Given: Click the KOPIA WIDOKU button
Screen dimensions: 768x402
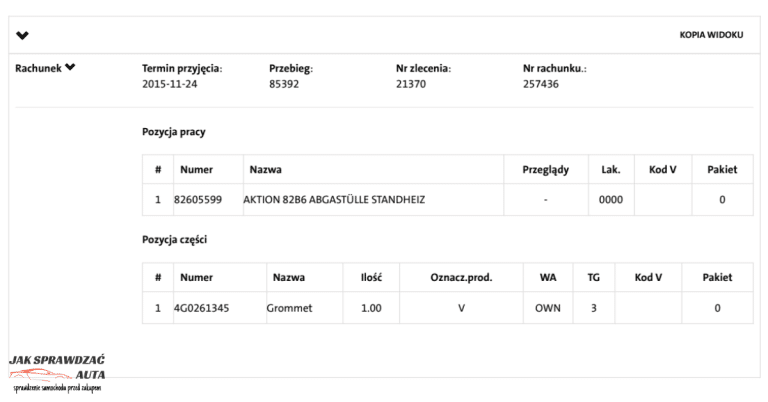Looking at the screenshot, I should coord(711,35).
